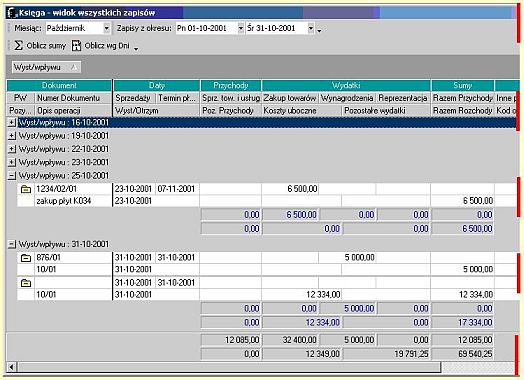Click the Zakup towarów column header

point(290,98)
